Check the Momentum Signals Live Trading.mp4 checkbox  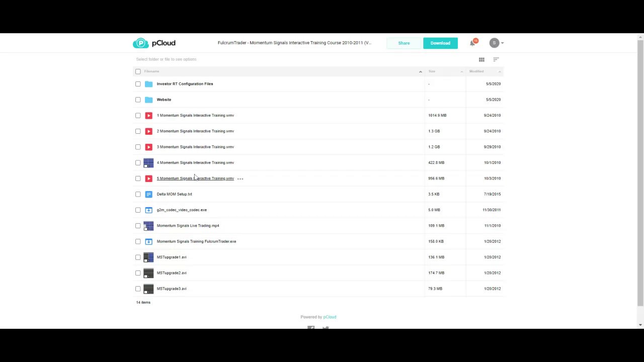pyautogui.click(x=138, y=226)
